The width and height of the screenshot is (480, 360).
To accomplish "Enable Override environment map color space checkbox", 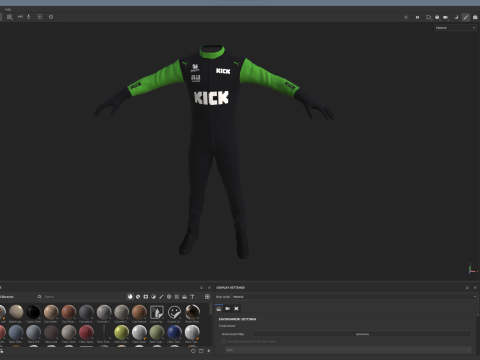I will (x=224, y=341).
